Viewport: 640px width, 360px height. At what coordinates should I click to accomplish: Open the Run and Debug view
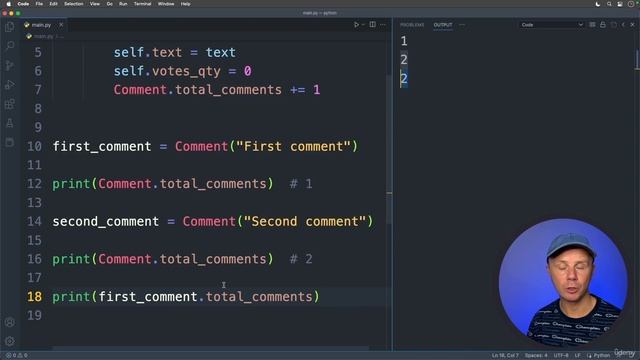10,84
